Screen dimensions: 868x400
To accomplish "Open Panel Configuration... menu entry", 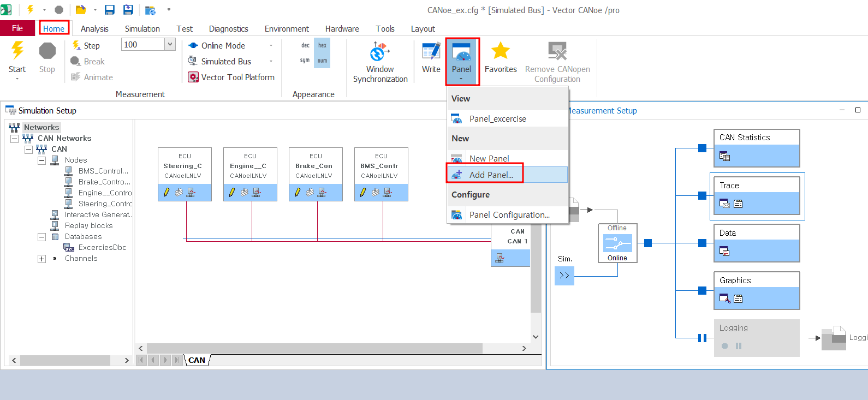I will 508,215.
